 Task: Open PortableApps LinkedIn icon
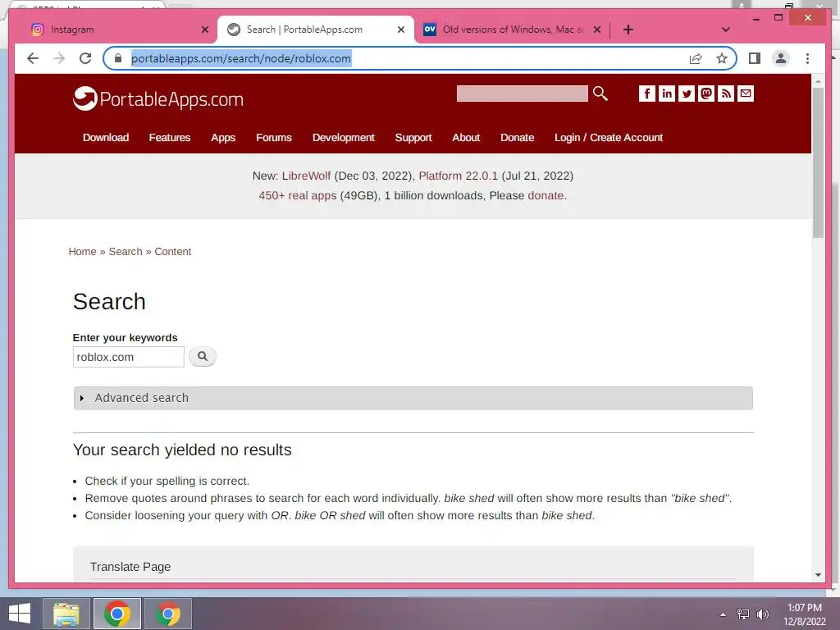[666, 94]
